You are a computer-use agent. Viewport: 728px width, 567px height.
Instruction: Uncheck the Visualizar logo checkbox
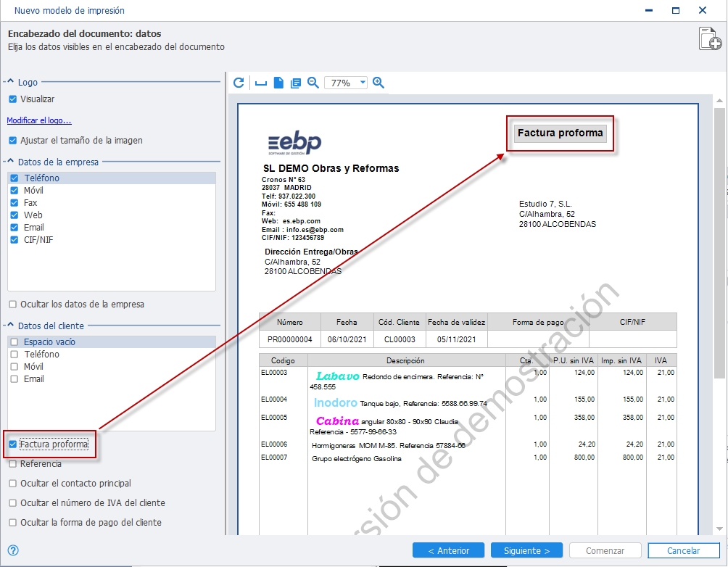pyautogui.click(x=13, y=99)
